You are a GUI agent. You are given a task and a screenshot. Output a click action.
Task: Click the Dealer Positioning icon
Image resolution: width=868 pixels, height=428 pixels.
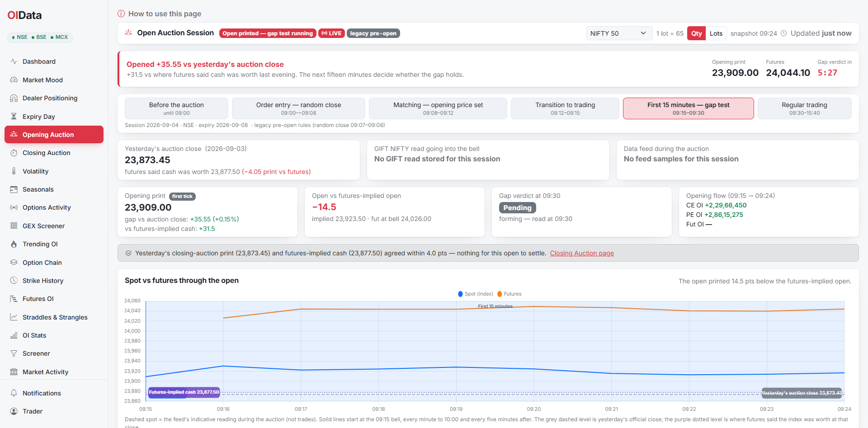14,98
